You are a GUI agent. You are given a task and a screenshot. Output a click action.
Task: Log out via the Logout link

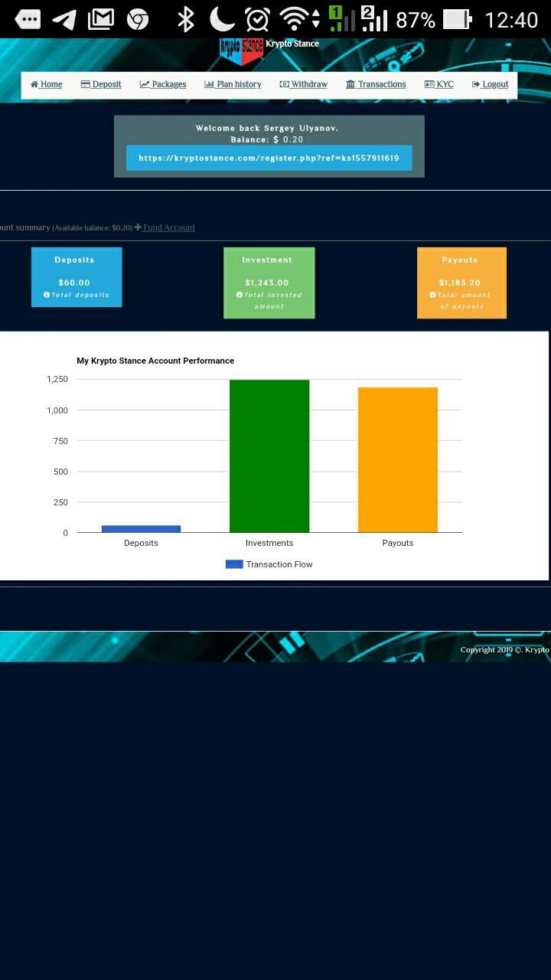click(491, 84)
